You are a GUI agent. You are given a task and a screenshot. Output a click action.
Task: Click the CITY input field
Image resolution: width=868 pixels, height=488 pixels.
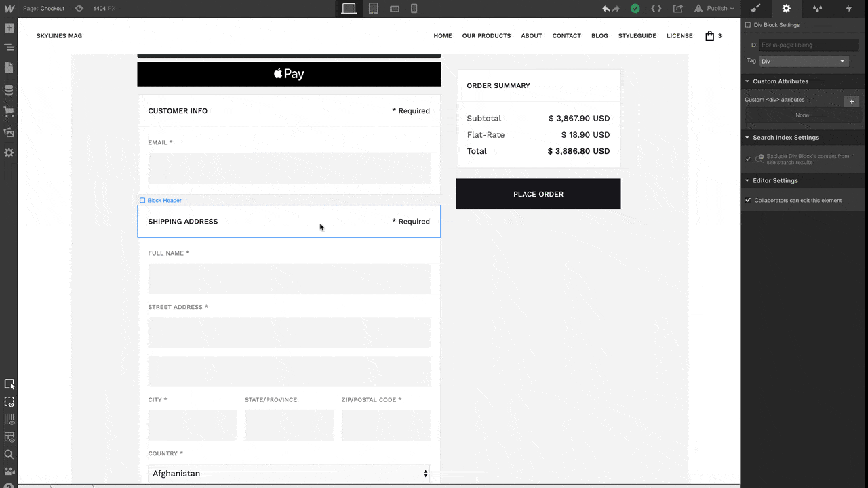pos(193,425)
